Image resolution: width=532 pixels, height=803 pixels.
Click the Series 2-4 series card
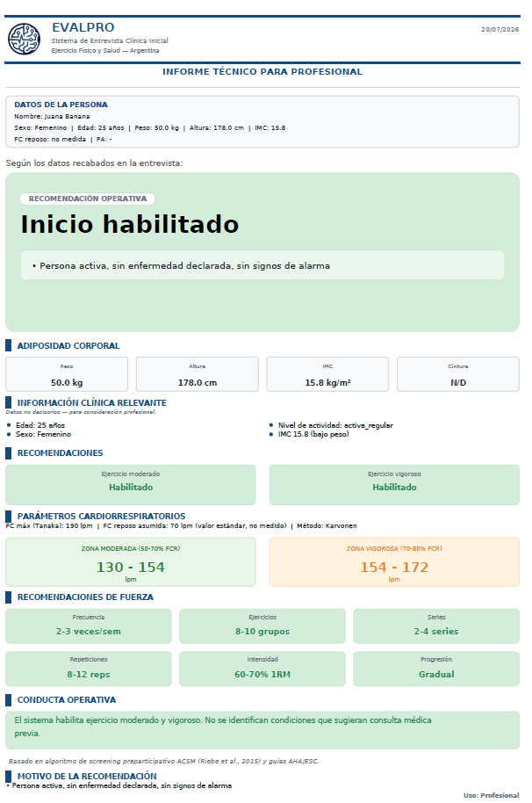[x=436, y=626]
